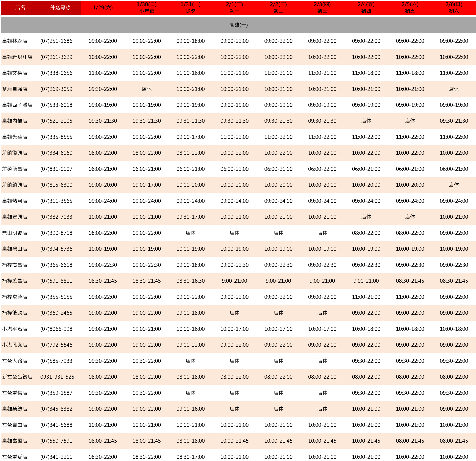Click store name 左營重信店
The height and width of the screenshot is (461, 476).
tap(15, 393)
